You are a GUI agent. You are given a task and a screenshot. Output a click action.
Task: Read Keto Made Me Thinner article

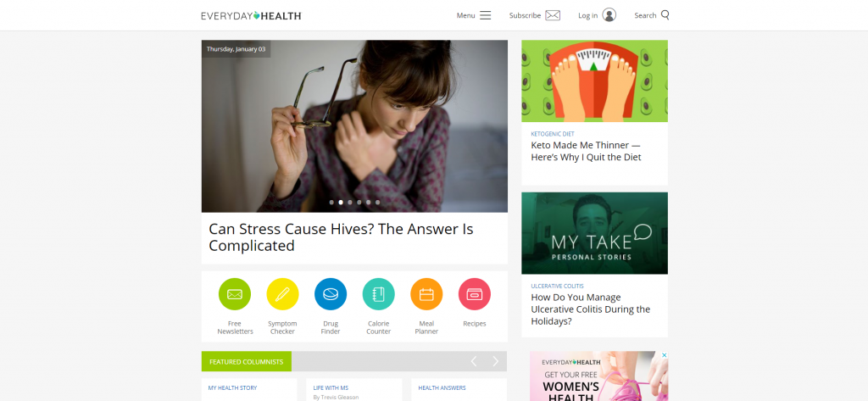point(586,151)
